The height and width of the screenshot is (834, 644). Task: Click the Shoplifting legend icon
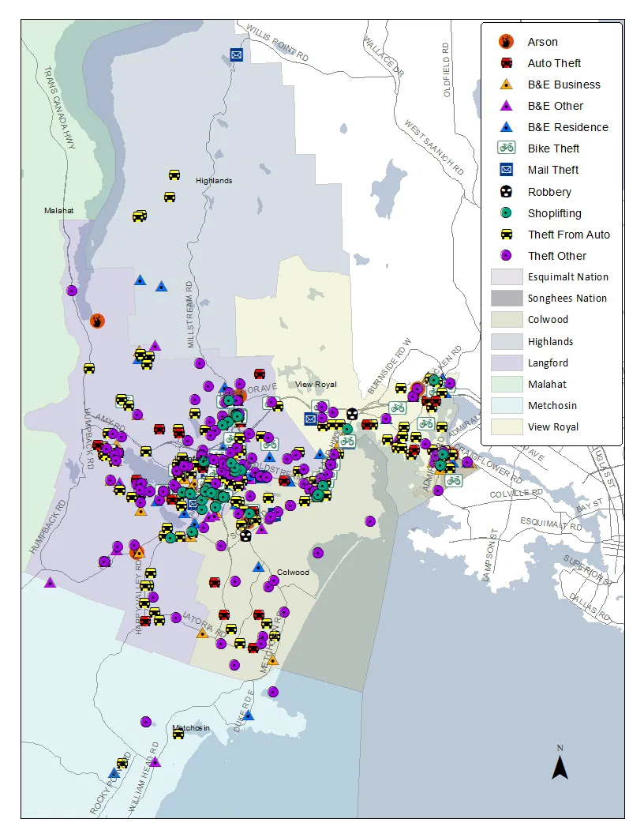507,212
